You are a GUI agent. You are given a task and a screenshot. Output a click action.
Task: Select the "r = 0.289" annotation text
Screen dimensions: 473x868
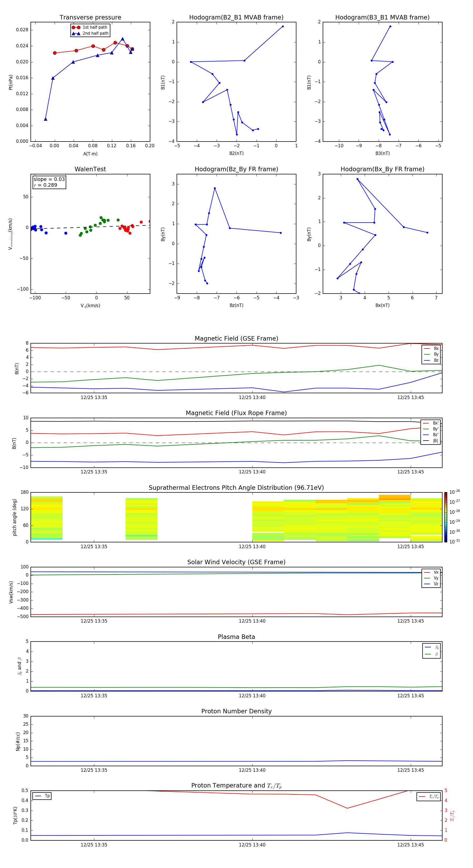[x=45, y=185]
